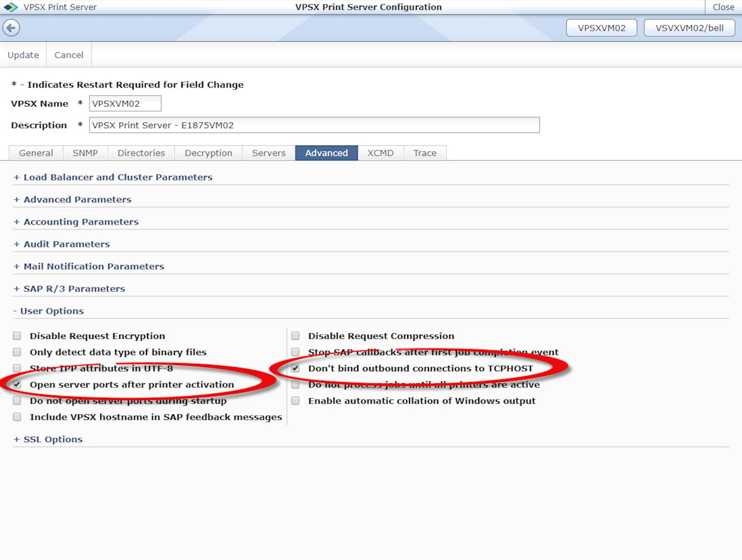Uncheck Open server ports after printer activation

point(17,384)
